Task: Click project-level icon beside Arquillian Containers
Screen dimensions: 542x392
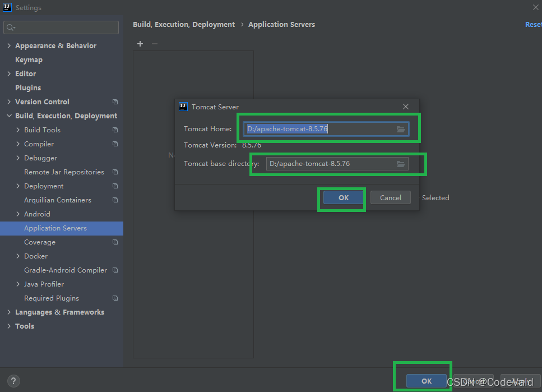Action: click(115, 200)
